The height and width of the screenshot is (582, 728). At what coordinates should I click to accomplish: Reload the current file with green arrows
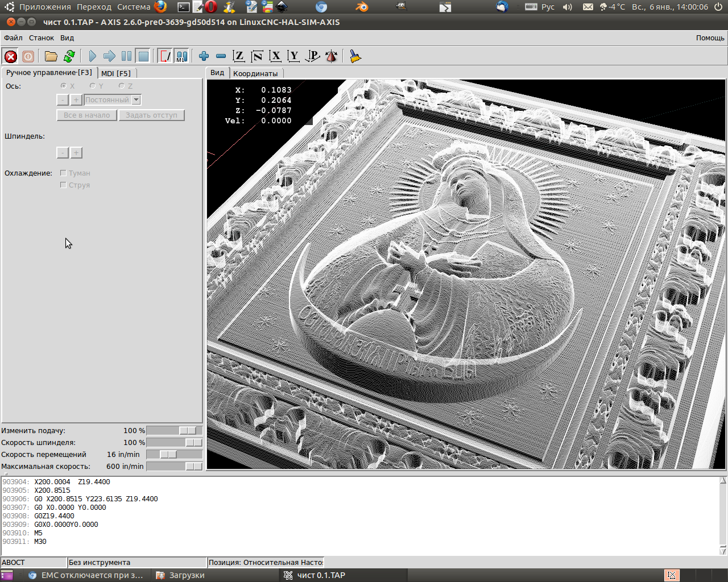point(69,56)
